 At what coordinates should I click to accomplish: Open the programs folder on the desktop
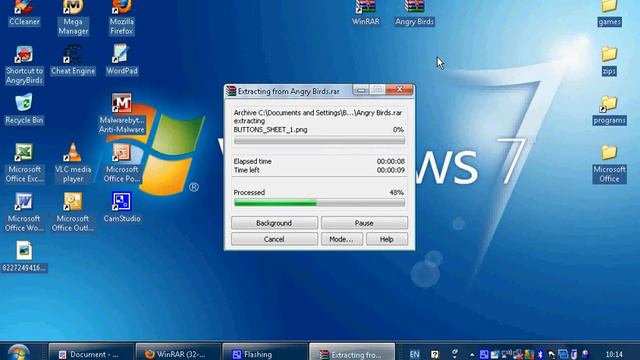click(609, 110)
